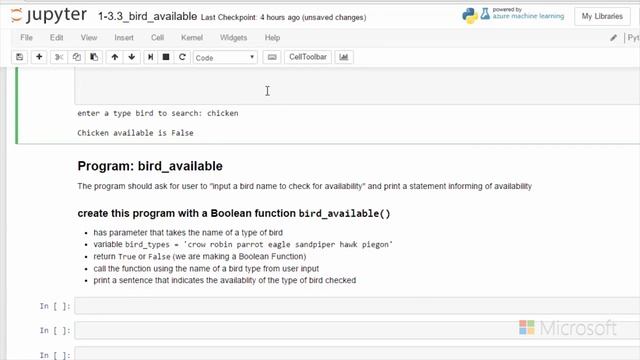
Task: Click the bird_types variable bullet
Action: click(243, 244)
